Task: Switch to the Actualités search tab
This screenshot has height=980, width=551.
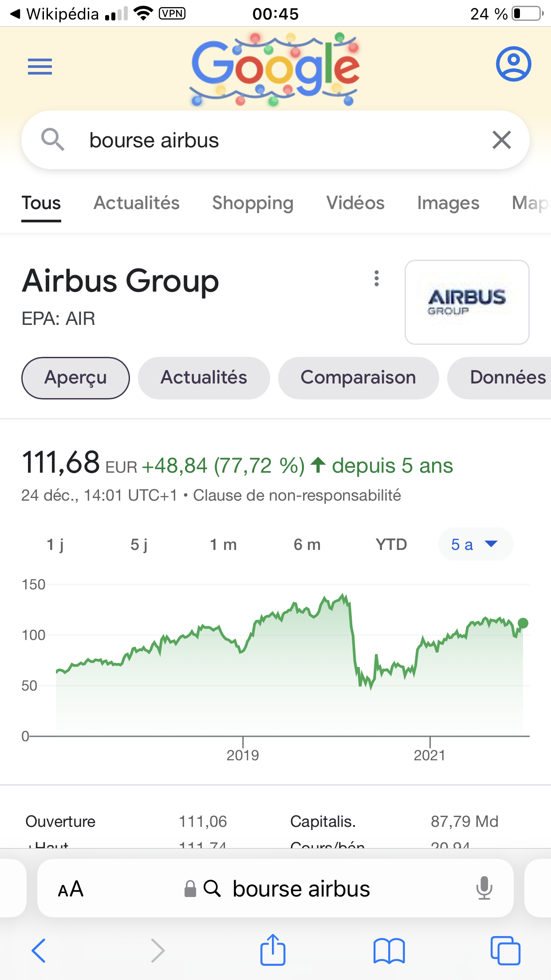Action: [137, 203]
